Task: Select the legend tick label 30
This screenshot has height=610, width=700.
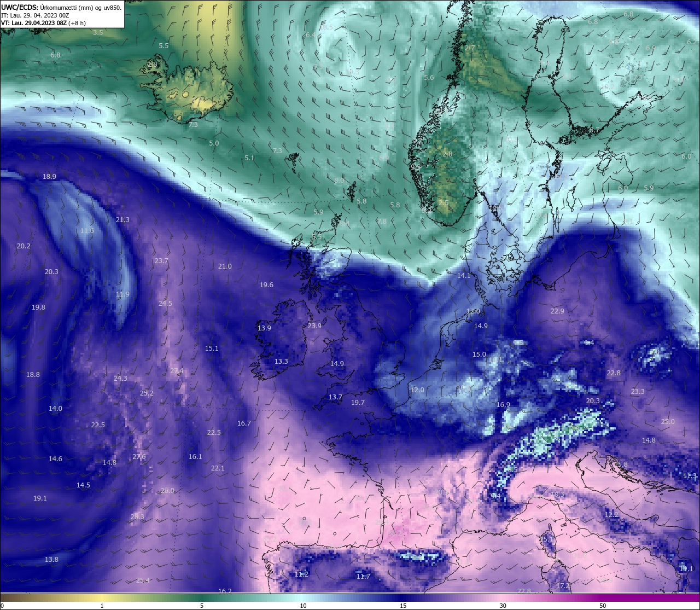Action: coord(503,606)
